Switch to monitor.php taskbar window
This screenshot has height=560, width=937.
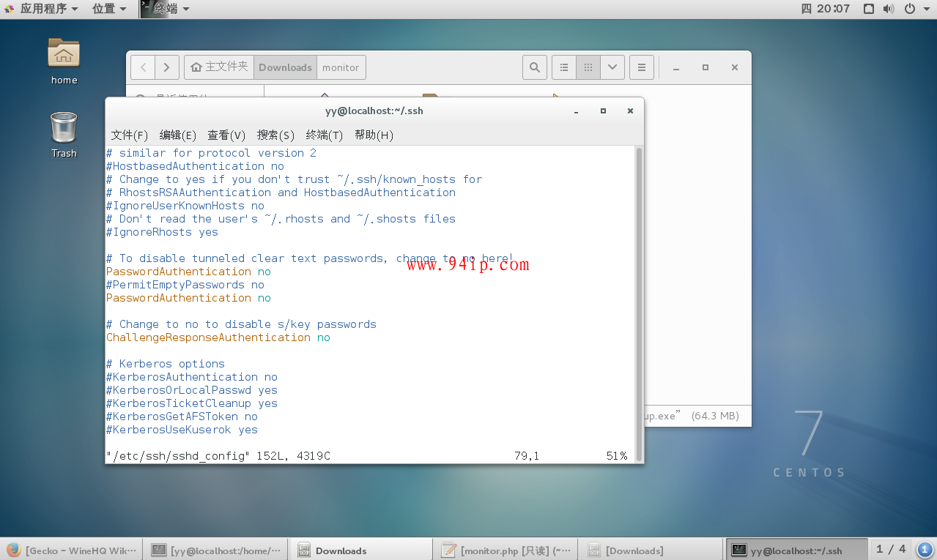coord(505,550)
